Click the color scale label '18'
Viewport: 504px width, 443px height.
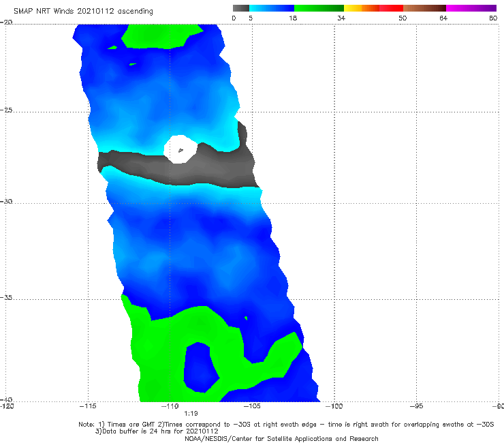(293, 18)
